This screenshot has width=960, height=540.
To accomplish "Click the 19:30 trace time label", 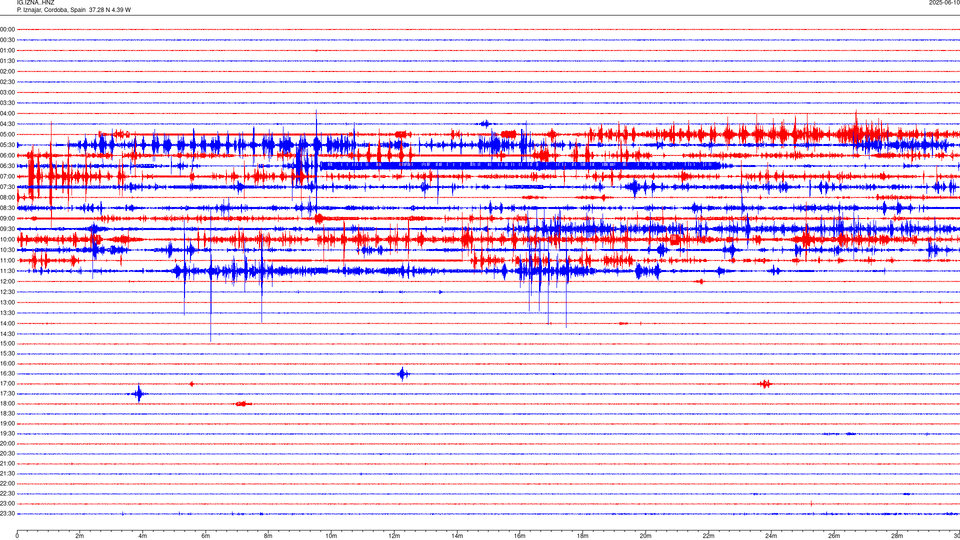I will [7, 433].
